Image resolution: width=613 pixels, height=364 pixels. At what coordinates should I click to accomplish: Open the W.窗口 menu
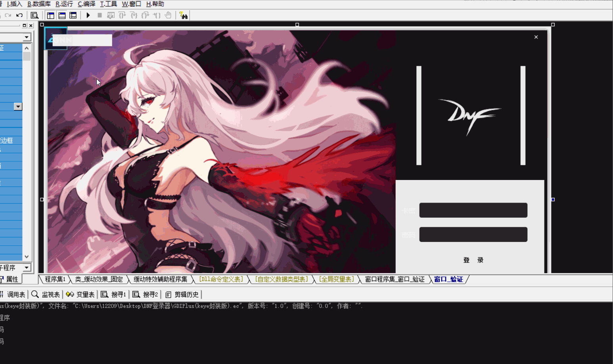pos(131,4)
